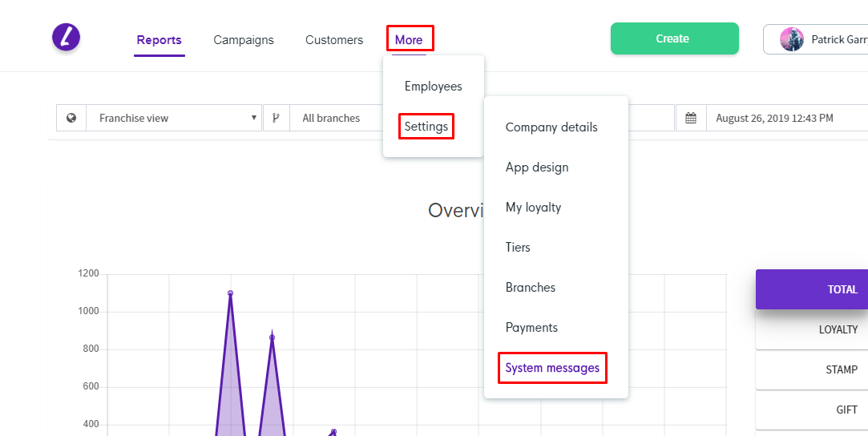Open App design settings
This screenshot has width=868, height=436.
[x=537, y=167]
